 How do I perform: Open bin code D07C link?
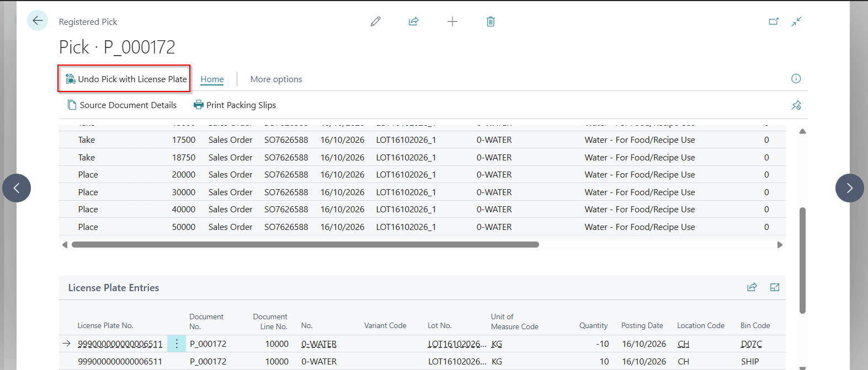point(751,344)
